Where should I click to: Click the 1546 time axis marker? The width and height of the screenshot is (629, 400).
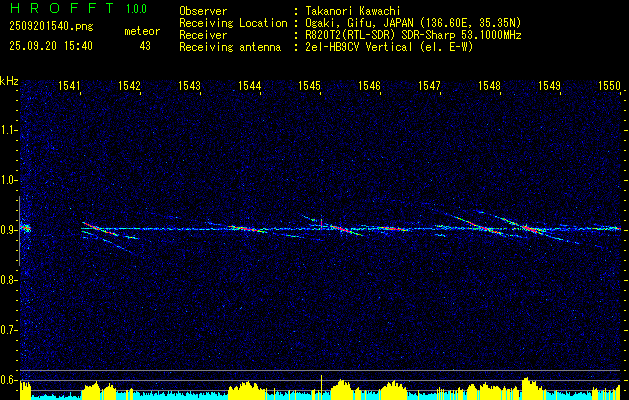pyautogui.click(x=369, y=85)
